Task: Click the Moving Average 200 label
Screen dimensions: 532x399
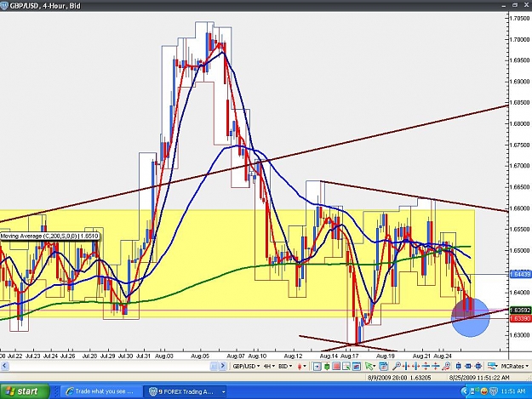Action: (49, 237)
